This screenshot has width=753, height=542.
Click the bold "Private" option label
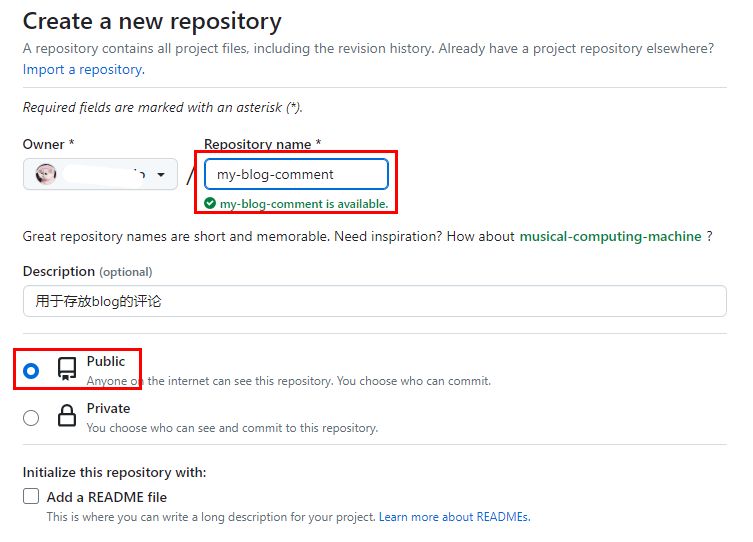[x=108, y=408]
